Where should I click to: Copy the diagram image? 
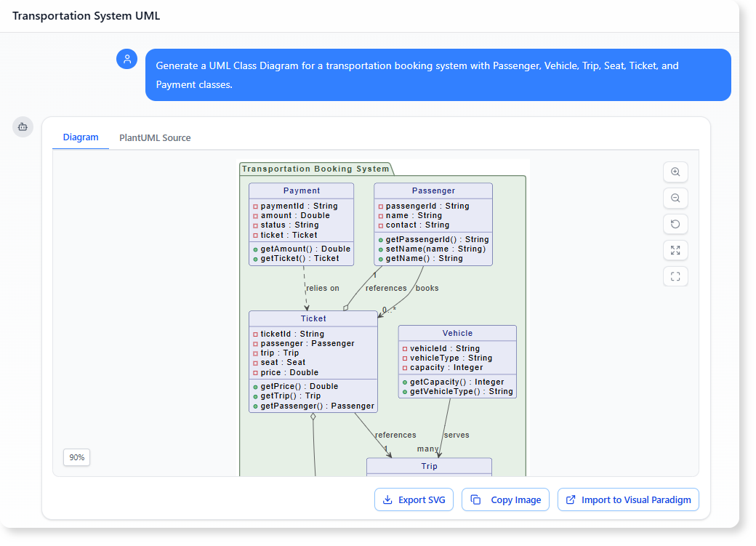tap(505, 499)
